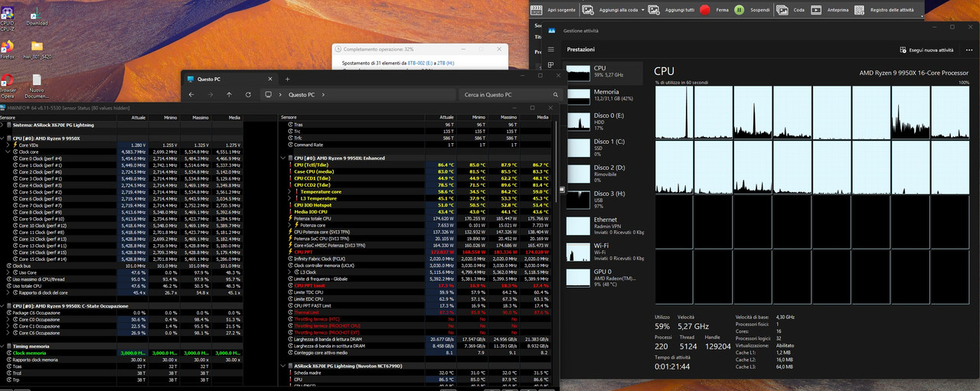Refresh the Questo PC window
This screenshot has width=980, height=391.
(x=249, y=95)
